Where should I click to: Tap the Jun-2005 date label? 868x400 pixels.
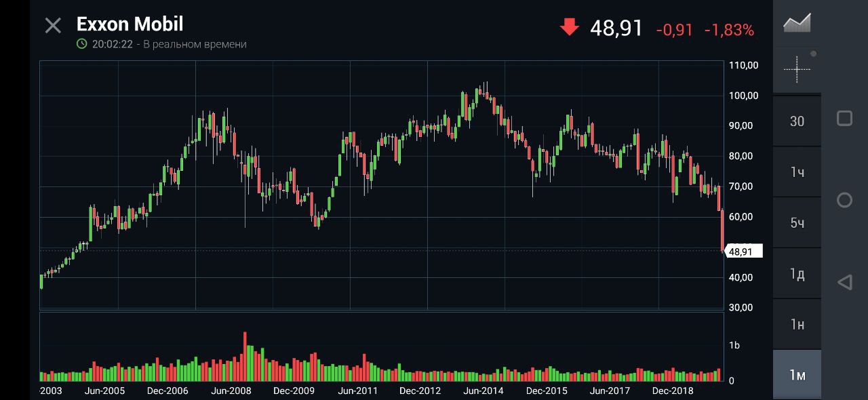(x=104, y=391)
